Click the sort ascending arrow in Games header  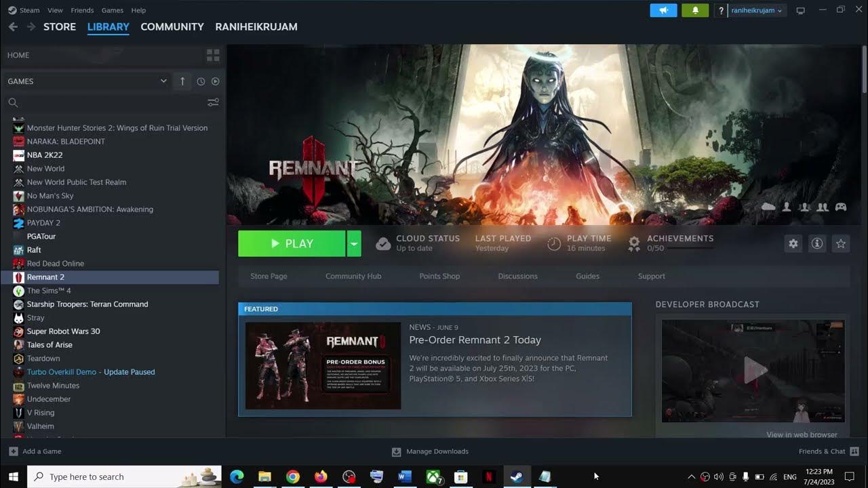[182, 81]
